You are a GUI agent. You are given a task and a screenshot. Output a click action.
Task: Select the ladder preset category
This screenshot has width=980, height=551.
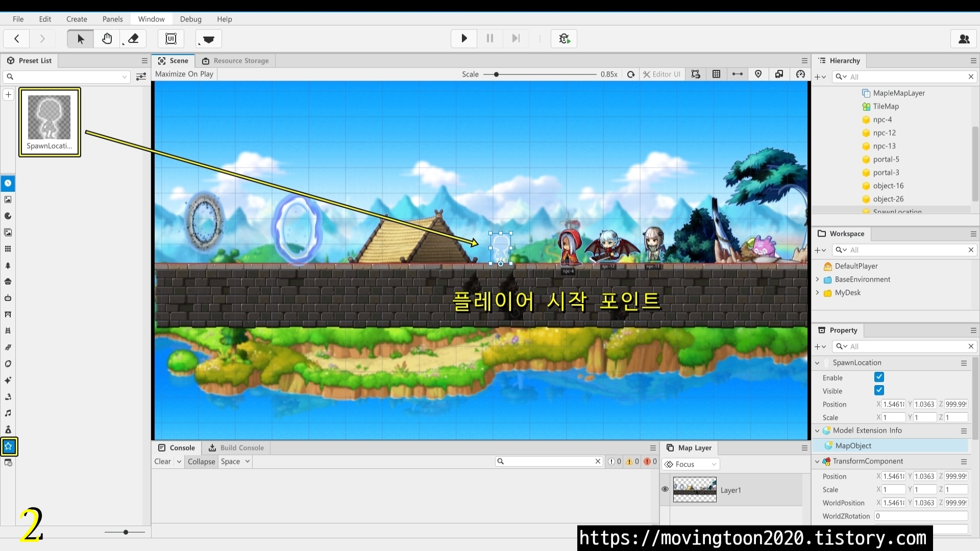click(x=8, y=331)
